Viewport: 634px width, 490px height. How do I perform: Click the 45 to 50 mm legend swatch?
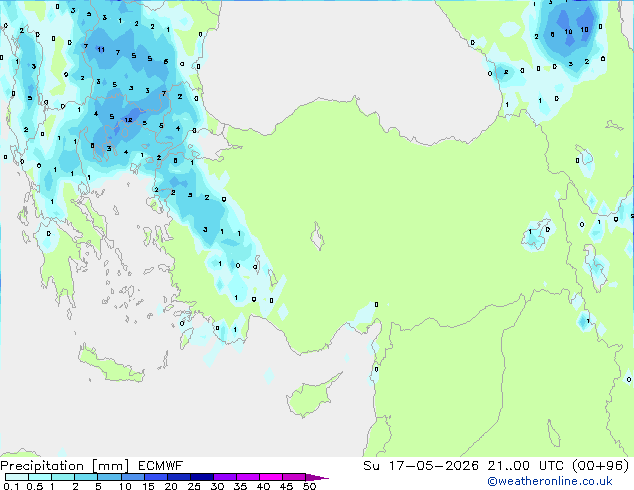(x=294, y=477)
